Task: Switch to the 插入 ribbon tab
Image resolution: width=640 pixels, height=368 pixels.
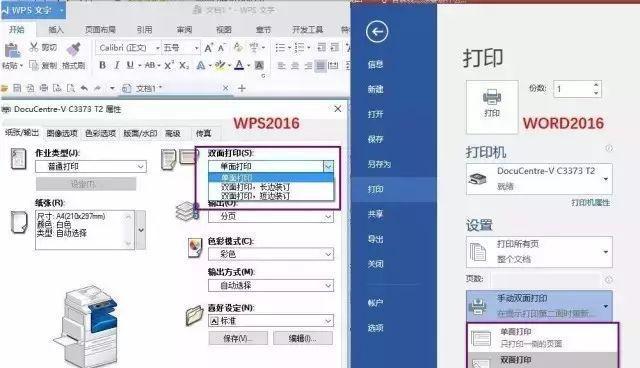Action: point(56,30)
